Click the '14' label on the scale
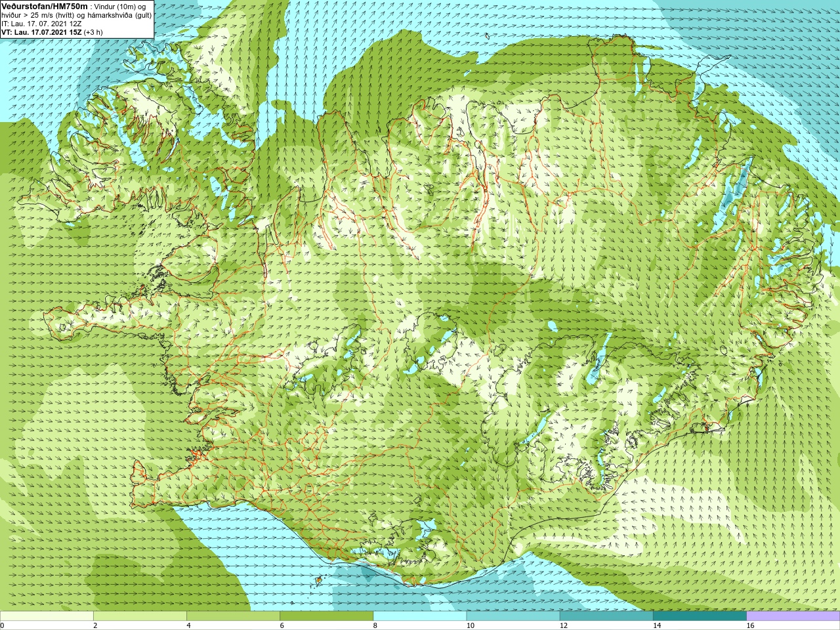Image resolution: width=840 pixels, height=630 pixels. (656, 625)
